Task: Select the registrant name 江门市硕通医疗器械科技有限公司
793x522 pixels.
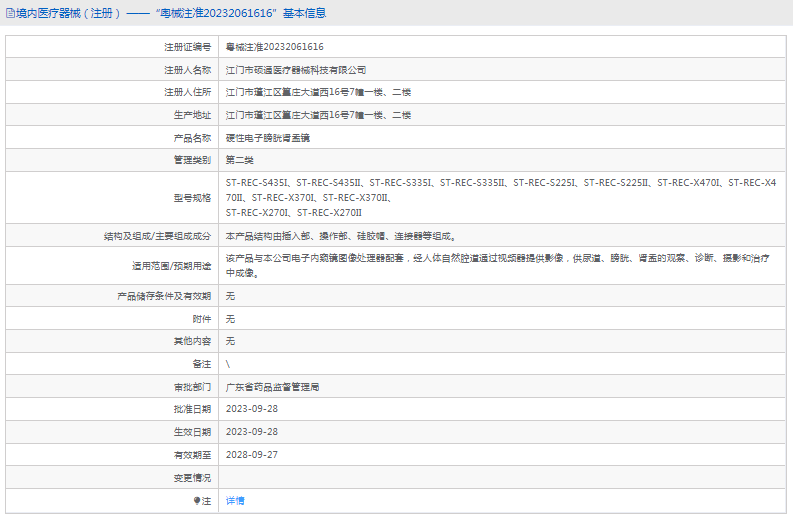Action: pos(296,70)
